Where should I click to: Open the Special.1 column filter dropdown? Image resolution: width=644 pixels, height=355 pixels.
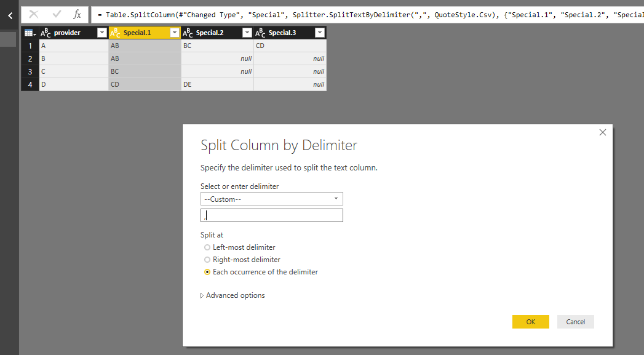pyautogui.click(x=175, y=33)
